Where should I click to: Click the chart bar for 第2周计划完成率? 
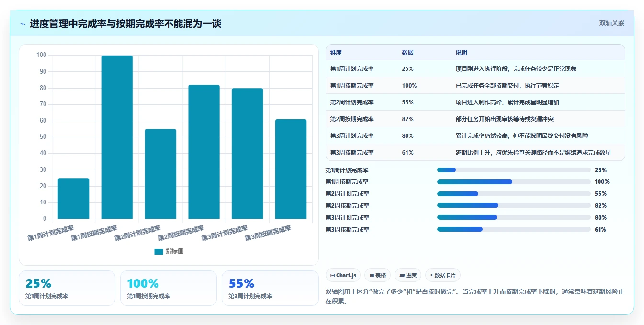160,174
